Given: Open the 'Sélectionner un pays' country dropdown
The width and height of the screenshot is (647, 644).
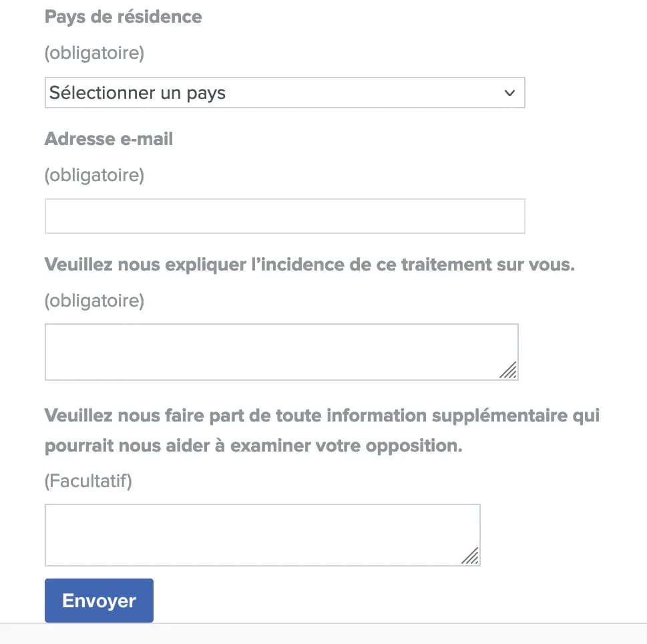Looking at the screenshot, I should coord(285,93).
